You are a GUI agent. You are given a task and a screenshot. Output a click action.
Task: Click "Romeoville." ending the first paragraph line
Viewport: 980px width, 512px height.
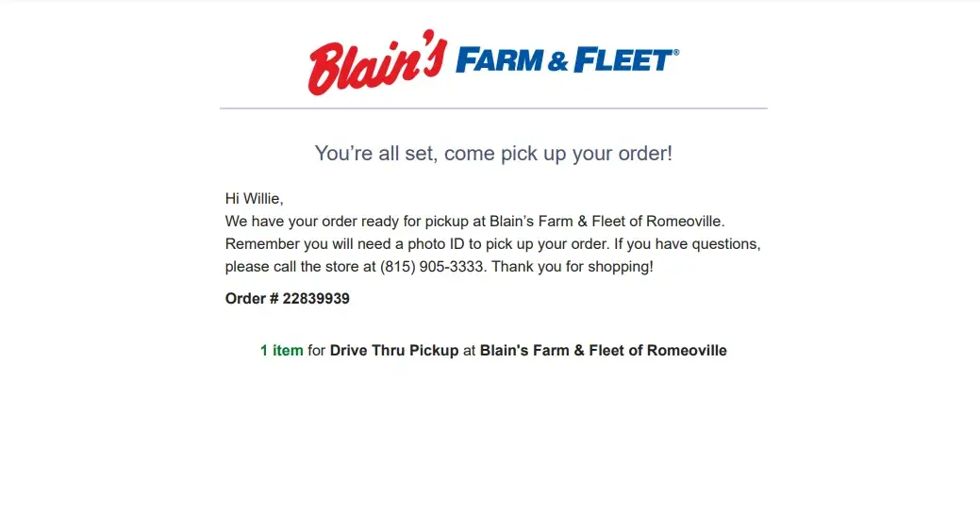[685, 222]
